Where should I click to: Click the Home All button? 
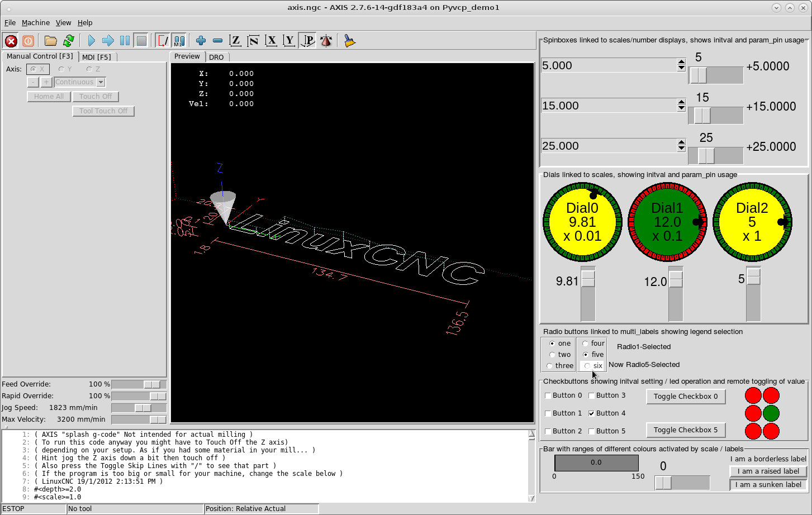pos(49,97)
